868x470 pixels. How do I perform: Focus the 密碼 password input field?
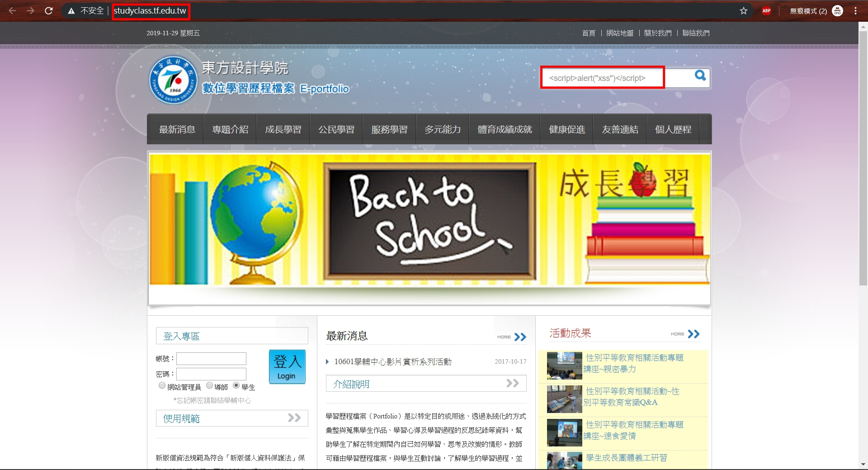point(211,374)
